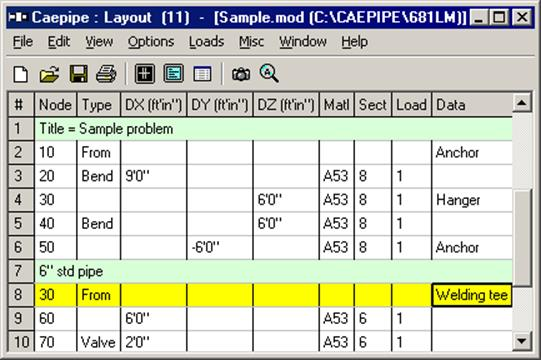Screen dimensions: 541x360
Task: Open the Results table toolbar icon
Action: tap(202, 74)
